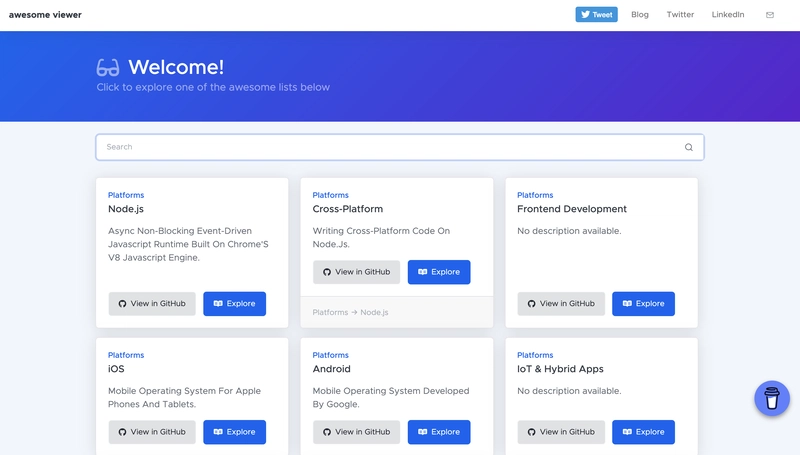This screenshot has height=455, width=800.
Task: Click the GitHub icon in iOS card
Action: click(x=122, y=432)
